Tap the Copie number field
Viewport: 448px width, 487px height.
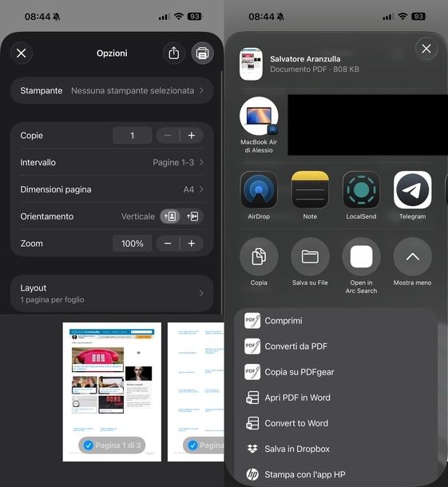(x=133, y=136)
